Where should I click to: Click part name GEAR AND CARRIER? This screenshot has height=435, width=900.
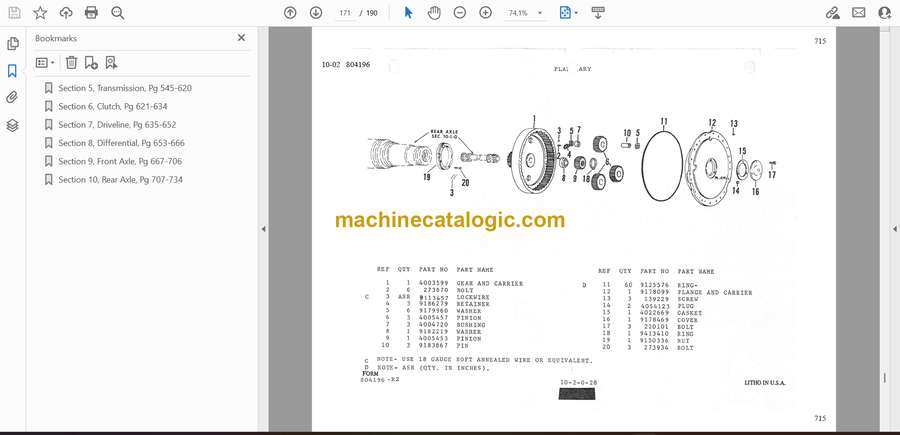[490, 283]
